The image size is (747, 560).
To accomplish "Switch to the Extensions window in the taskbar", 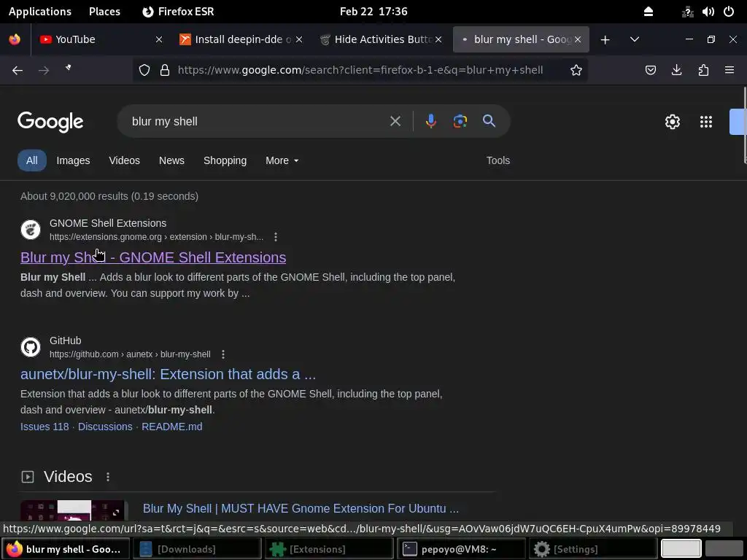I will coord(329,549).
